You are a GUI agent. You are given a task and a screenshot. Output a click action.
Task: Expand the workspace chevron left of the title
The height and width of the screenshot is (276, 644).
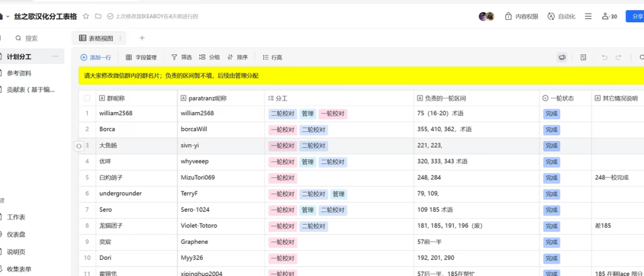7,16
